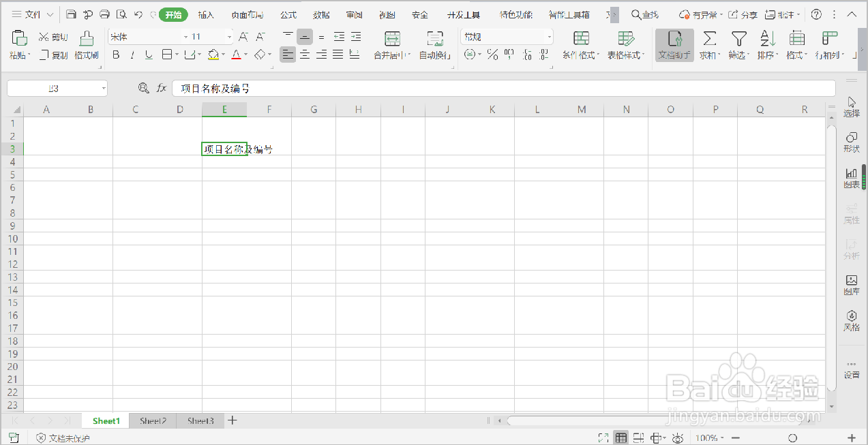Click the Cut (剪切) button

click(x=53, y=37)
